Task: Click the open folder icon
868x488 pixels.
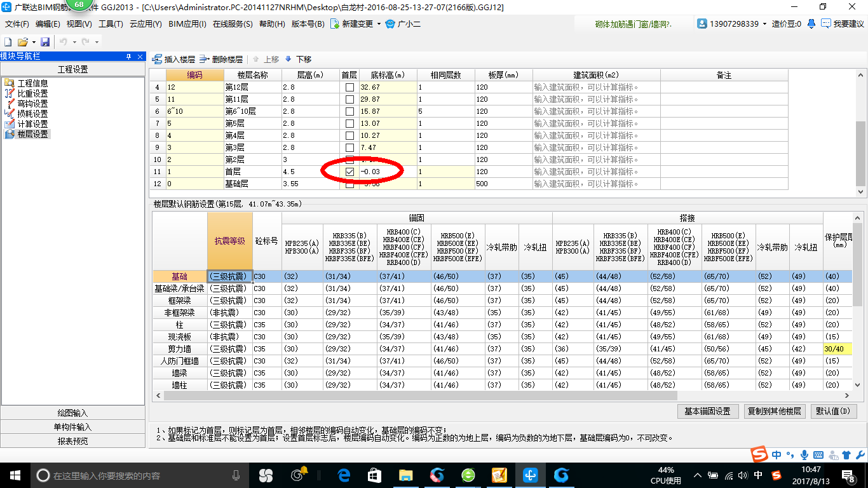Action: tap(22, 41)
